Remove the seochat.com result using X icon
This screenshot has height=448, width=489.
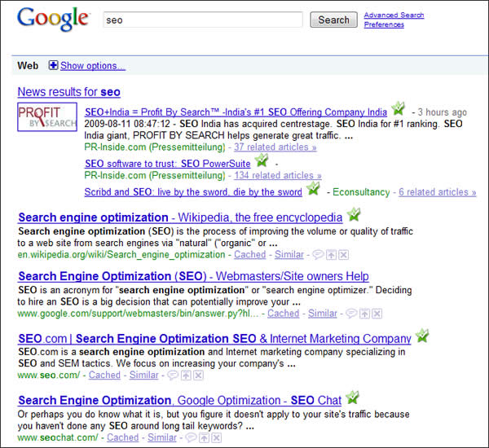click(214, 437)
